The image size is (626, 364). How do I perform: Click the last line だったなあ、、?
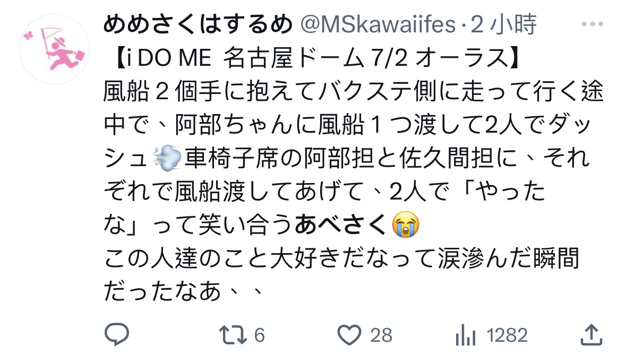183,291
